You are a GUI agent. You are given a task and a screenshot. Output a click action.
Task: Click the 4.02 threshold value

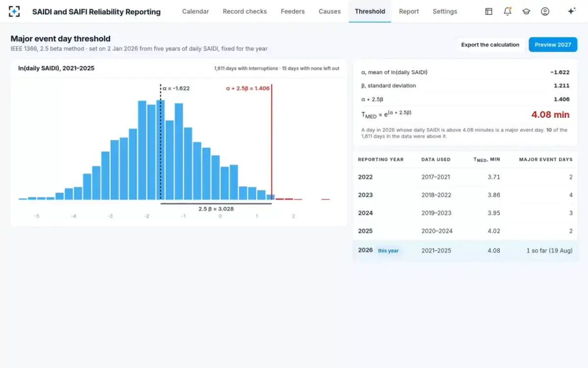click(494, 231)
